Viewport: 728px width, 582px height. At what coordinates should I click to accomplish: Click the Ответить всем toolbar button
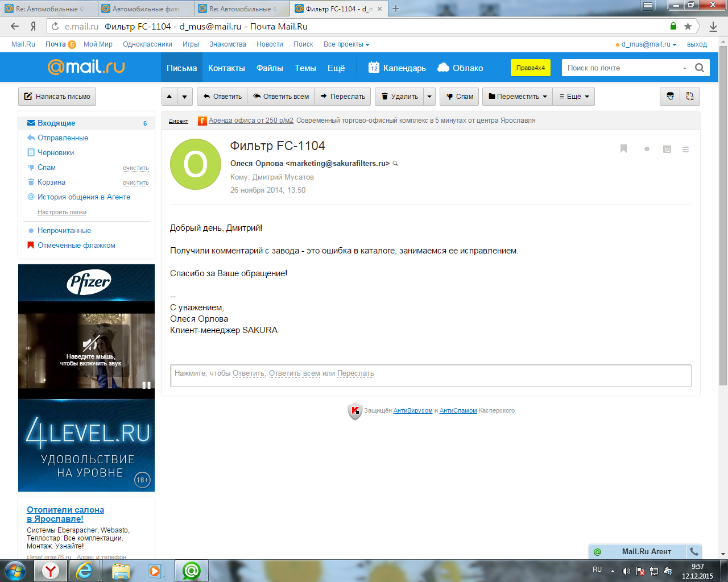tap(281, 97)
